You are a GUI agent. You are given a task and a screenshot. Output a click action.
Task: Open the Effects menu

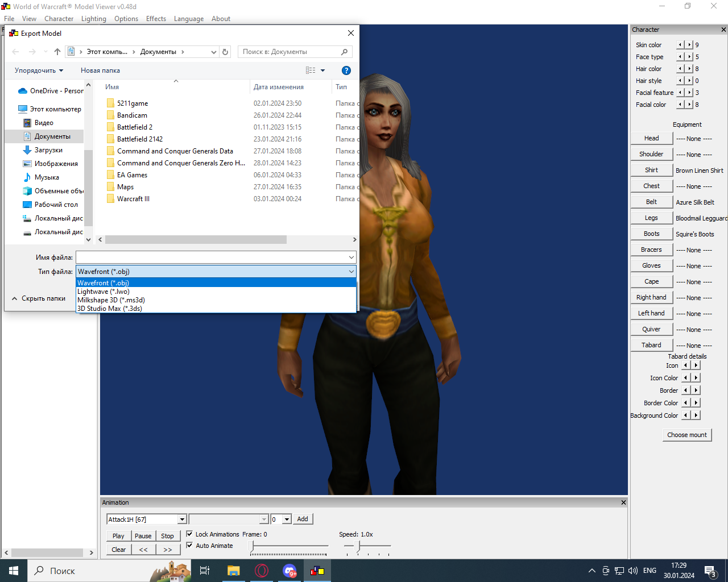[156, 19]
